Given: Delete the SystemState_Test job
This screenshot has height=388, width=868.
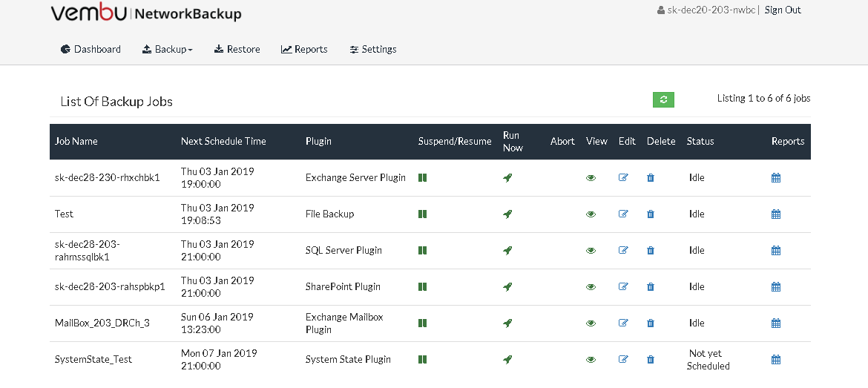Looking at the screenshot, I should (651, 359).
